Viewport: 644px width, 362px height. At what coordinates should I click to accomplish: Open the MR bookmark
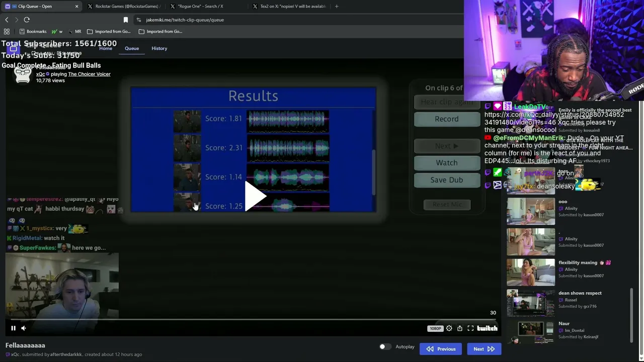click(74, 31)
